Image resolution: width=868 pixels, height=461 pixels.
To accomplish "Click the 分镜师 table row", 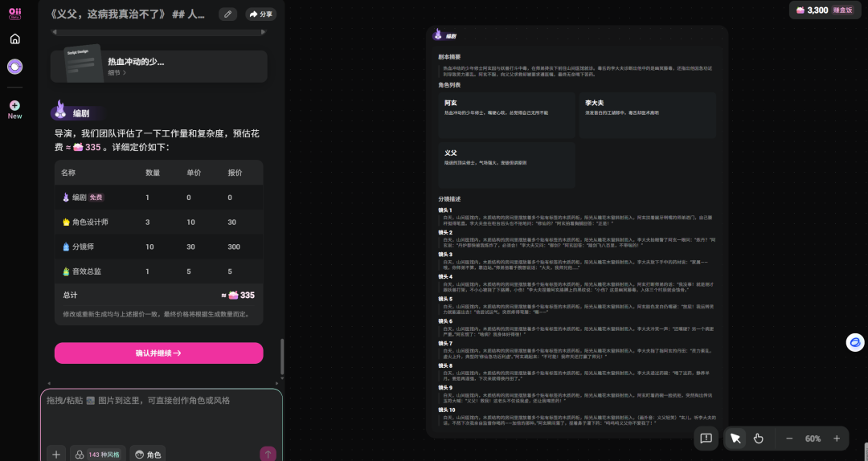I will coord(159,247).
